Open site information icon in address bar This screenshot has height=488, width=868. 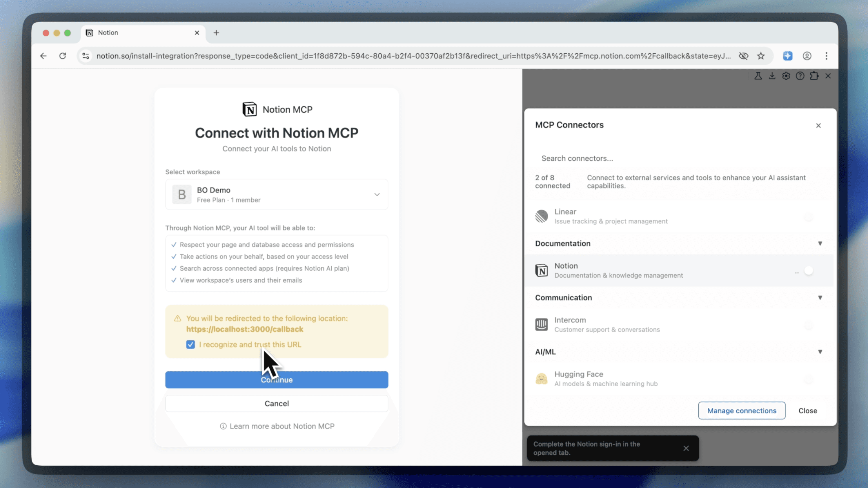[x=86, y=56]
